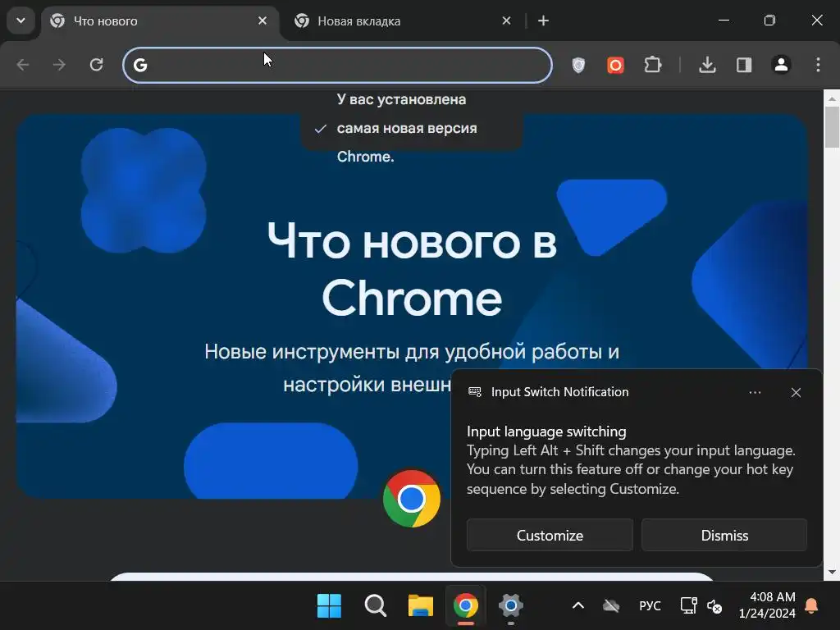Click the Customize button in notification
The image size is (840, 630).
pyautogui.click(x=550, y=535)
